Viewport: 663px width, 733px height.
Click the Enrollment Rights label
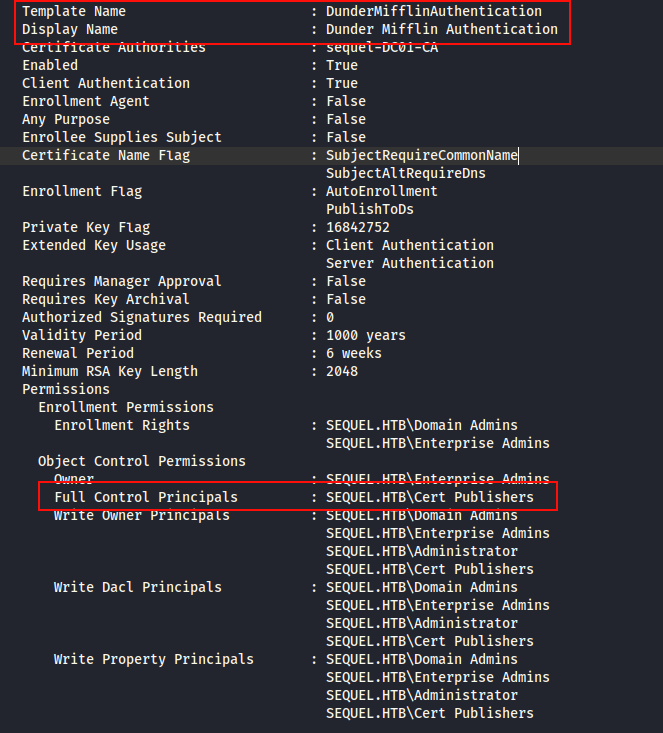[x=122, y=425]
